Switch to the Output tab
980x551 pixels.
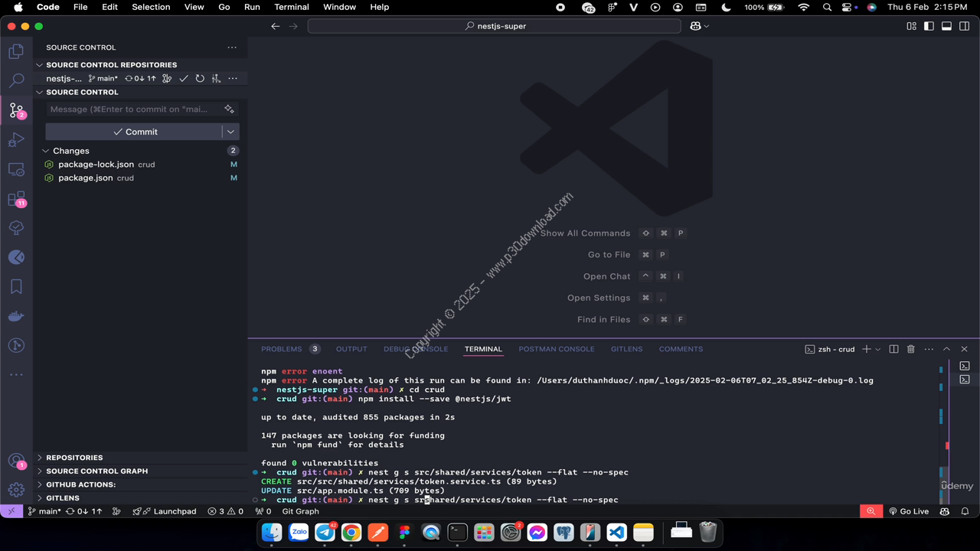tap(351, 349)
